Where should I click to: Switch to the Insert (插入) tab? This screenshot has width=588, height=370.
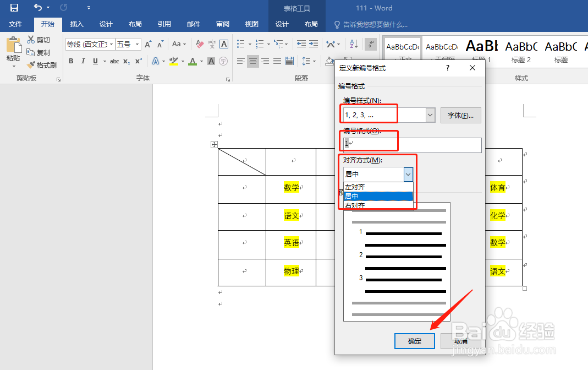point(77,24)
